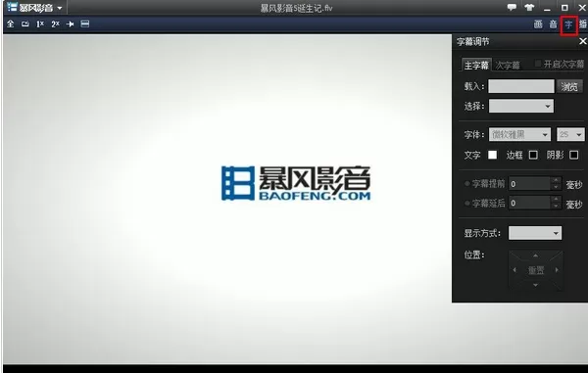Select the 字幕提前 radio button
588x373 pixels.
pyautogui.click(x=467, y=183)
